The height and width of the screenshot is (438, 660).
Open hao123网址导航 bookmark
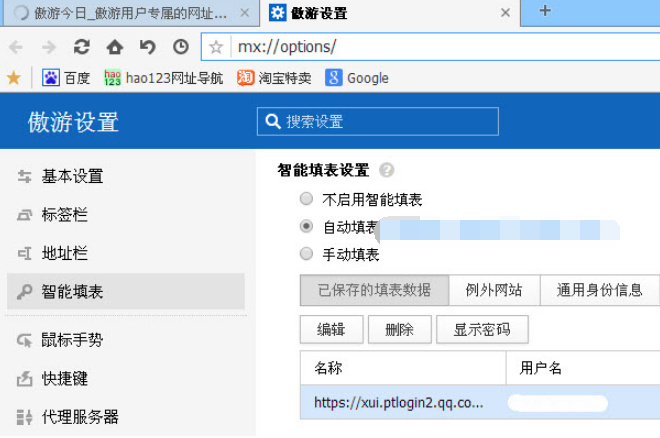coord(163,78)
